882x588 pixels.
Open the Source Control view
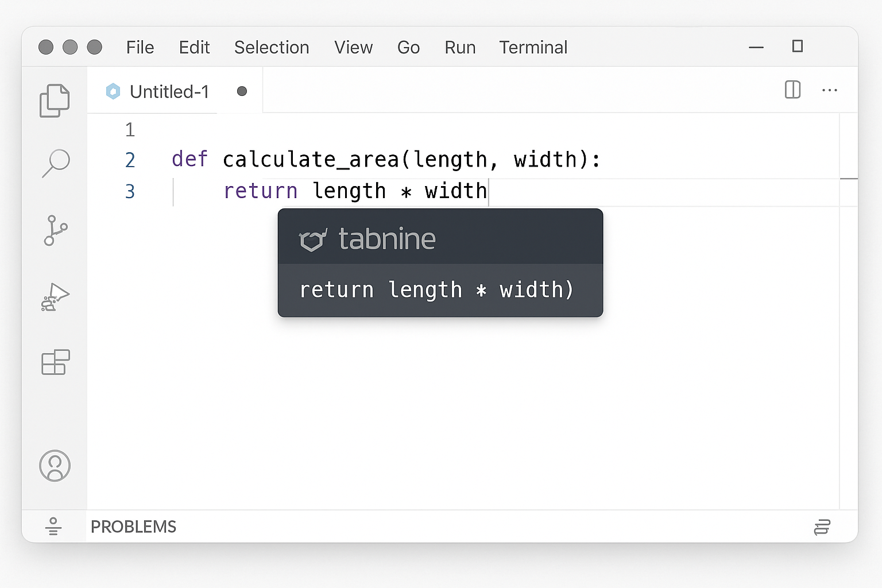click(55, 230)
